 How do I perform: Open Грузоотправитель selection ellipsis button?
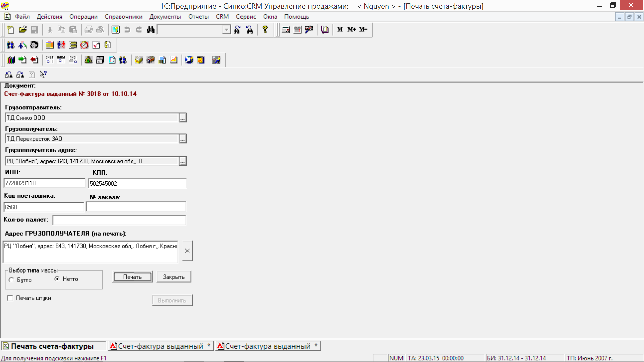pos(182,118)
